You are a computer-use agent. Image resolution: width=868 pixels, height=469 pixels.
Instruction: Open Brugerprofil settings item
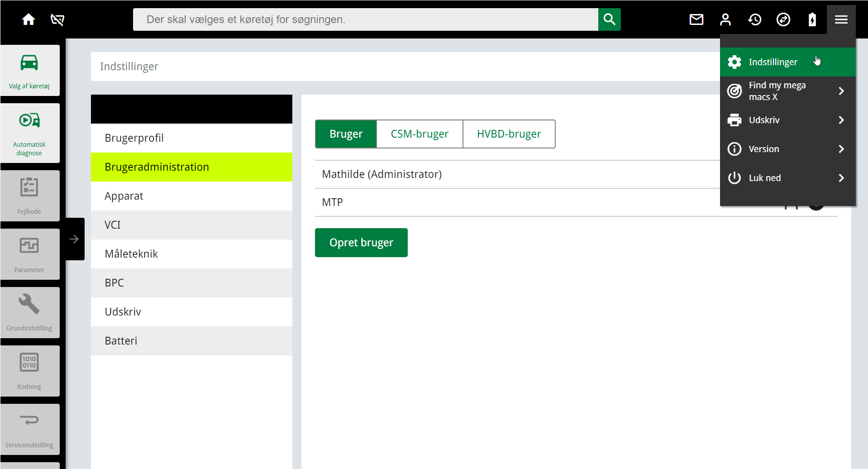pyautogui.click(x=191, y=138)
